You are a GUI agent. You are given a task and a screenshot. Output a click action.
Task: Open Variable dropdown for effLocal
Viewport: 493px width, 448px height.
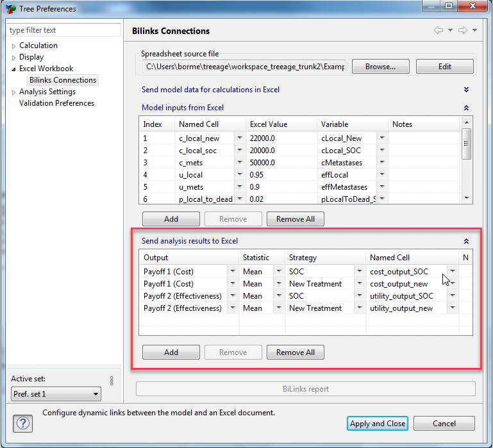pos(382,174)
